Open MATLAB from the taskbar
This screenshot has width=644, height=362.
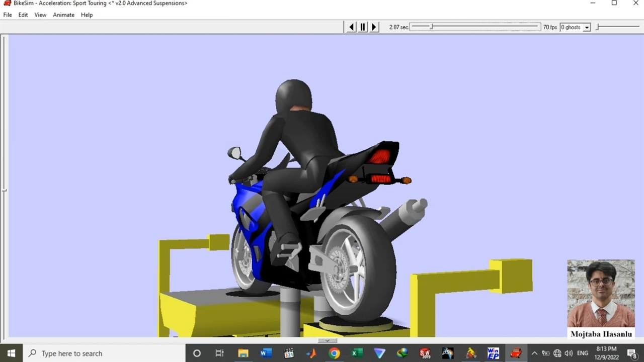(x=311, y=353)
